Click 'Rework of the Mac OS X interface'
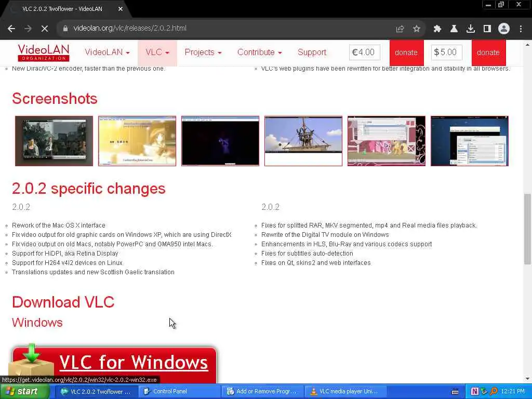Image resolution: width=532 pixels, height=399 pixels. 58,225
